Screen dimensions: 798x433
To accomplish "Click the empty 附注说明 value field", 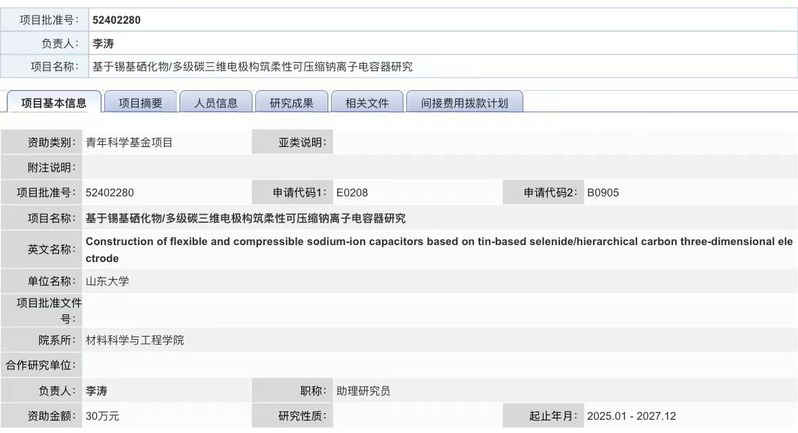I will 438,168.
